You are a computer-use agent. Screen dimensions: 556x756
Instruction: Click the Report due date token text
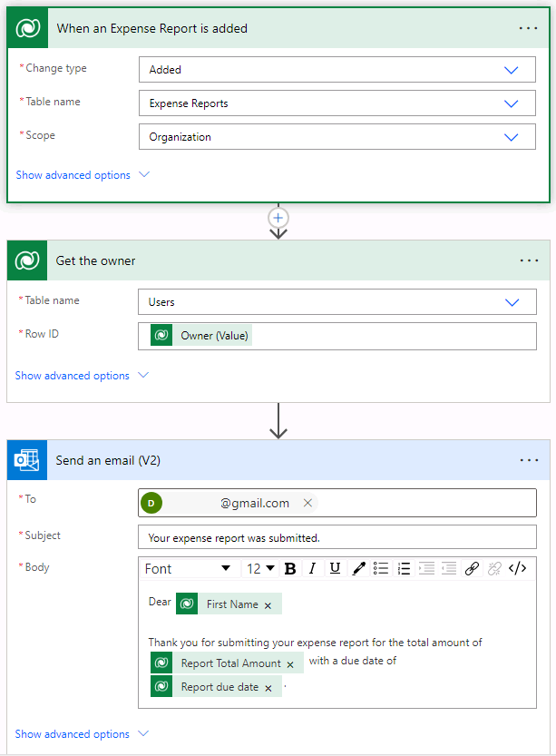tap(219, 686)
